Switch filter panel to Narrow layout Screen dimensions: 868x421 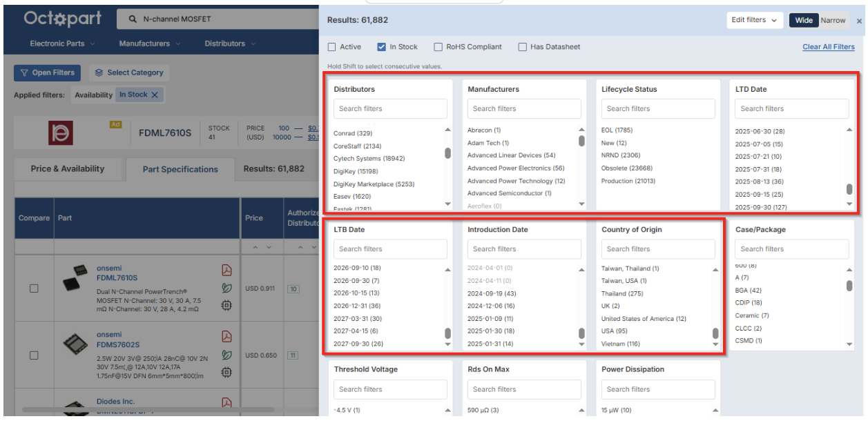[833, 20]
